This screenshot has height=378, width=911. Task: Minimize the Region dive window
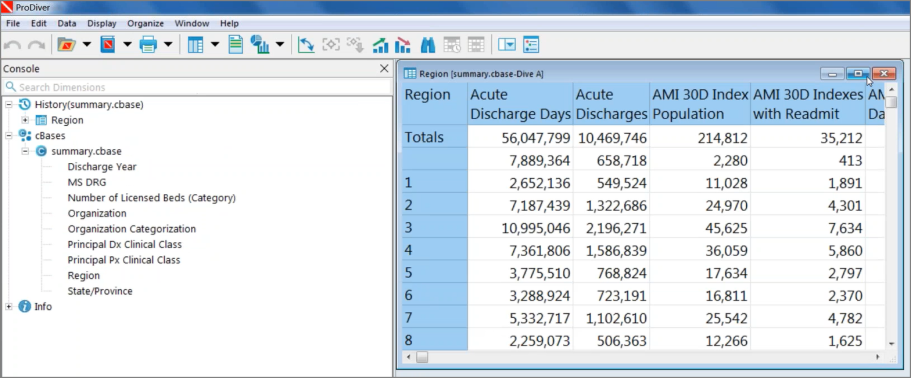click(x=833, y=74)
